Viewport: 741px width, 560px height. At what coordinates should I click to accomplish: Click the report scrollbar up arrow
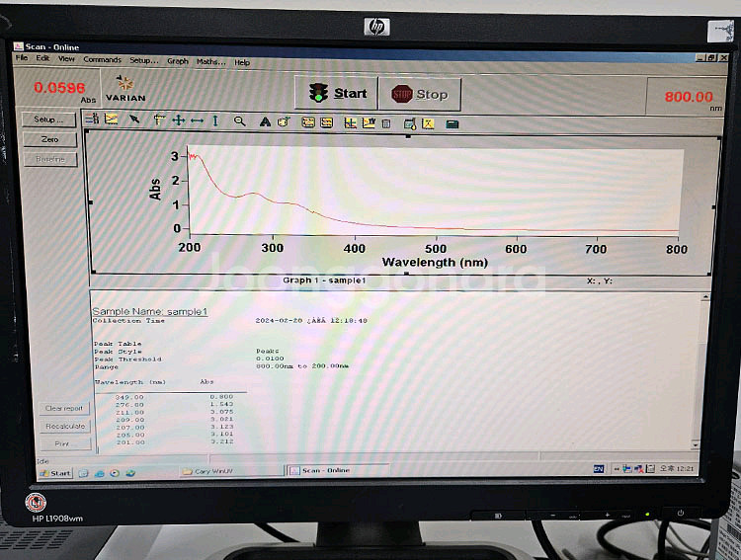(x=705, y=296)
